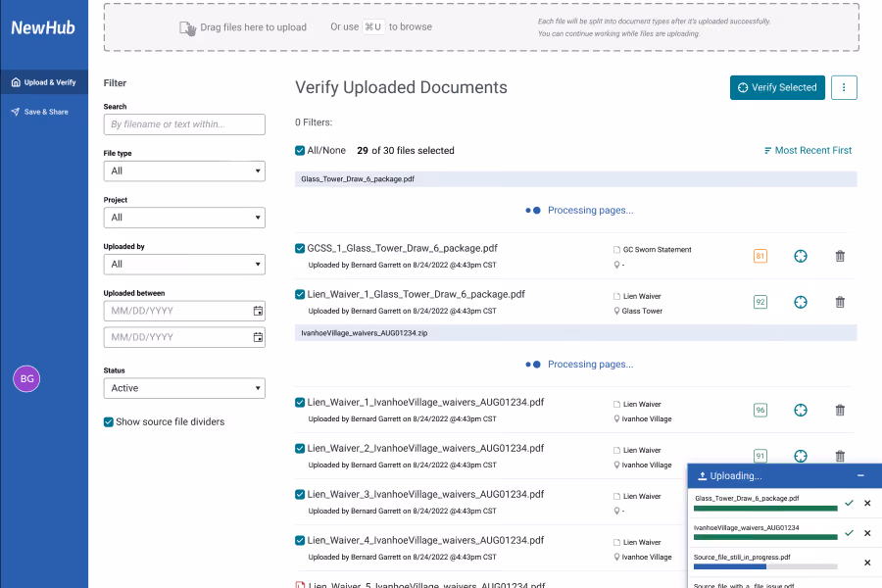
Task: Delete Lien_Waiver_1_IvanhoeVillage file with trash icon
Action: coord(840,411)
